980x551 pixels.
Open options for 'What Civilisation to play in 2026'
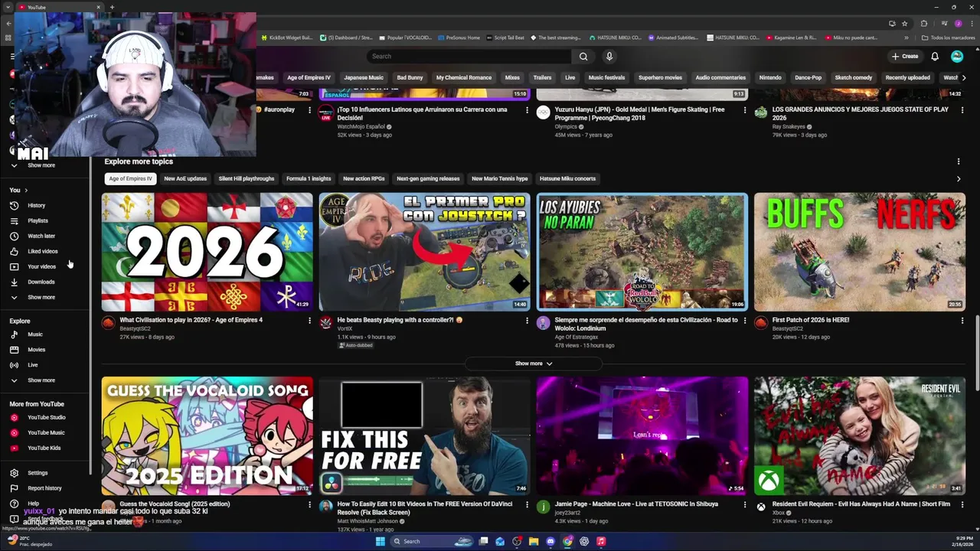click(309, 321)
